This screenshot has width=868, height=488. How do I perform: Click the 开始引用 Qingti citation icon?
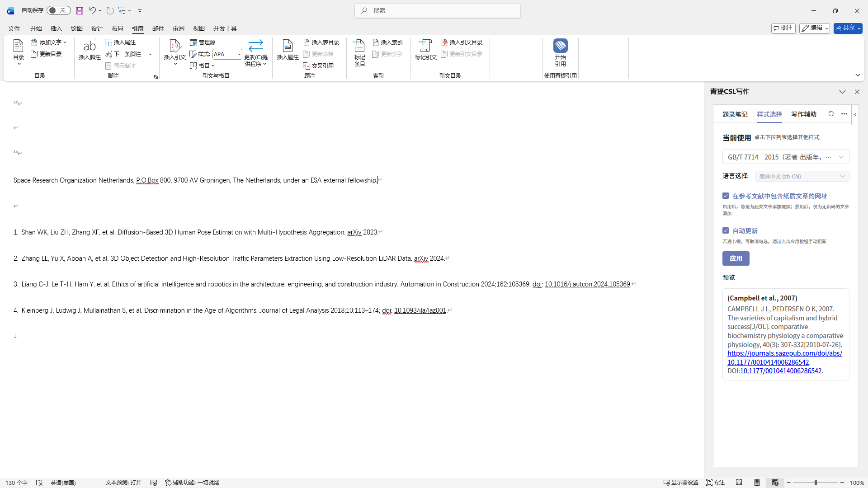(x=560, y=46)
